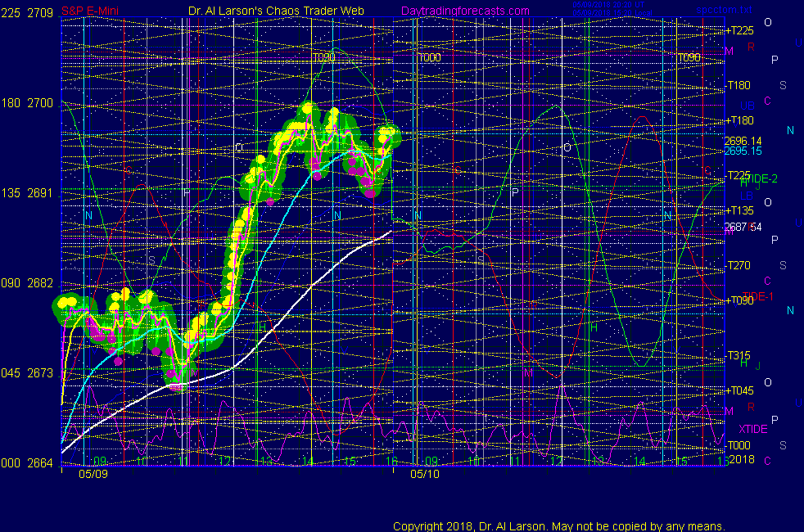This screenshot has height=532, width=804.
Task: Click the "+T090" level label on the right axis
Action: (739, 300)
